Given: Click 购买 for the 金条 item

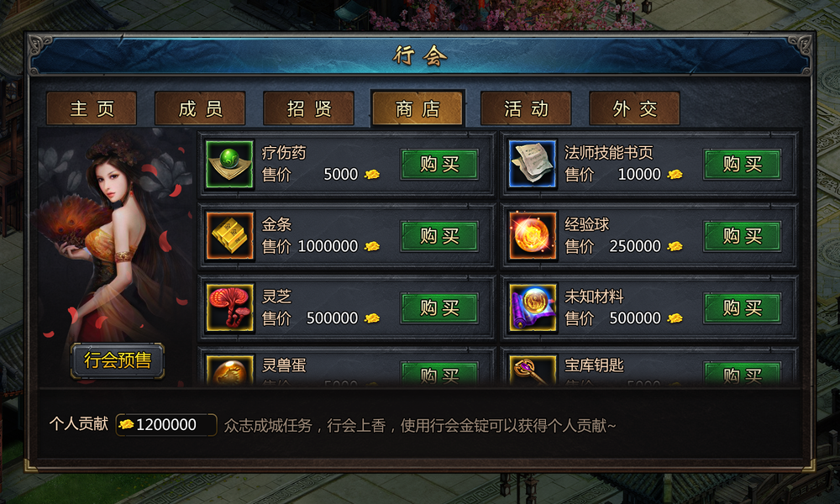Looking at the screenshot, I should pos(439,236).
